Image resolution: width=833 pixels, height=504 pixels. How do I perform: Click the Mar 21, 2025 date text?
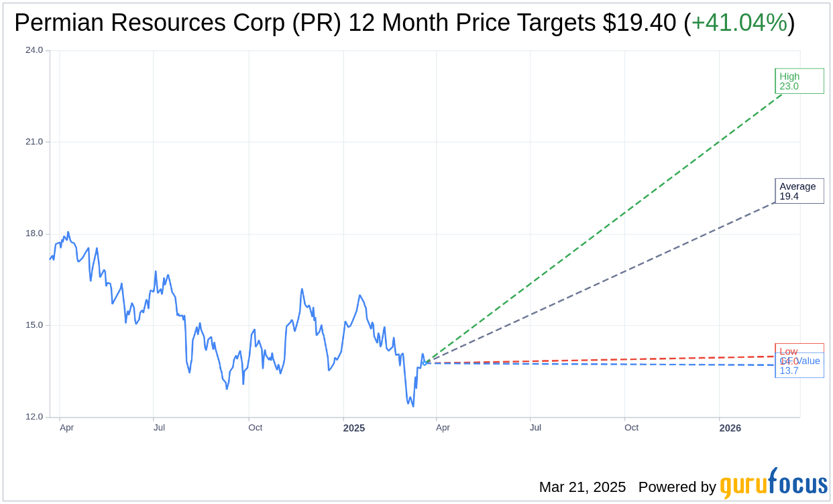582,487
